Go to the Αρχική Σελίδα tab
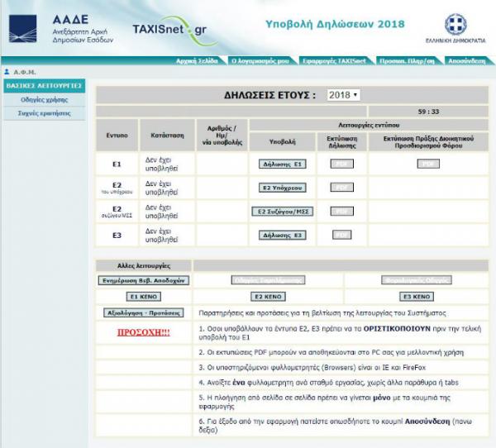Viewport: 496px width, 448px height. (198, 61)
